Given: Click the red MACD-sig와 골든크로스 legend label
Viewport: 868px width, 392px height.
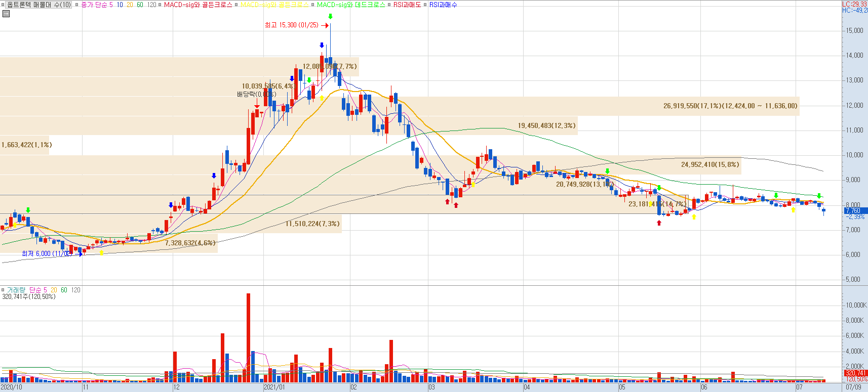Looking at the screenshot, I should pyautogui.click(x=198, y=5).
